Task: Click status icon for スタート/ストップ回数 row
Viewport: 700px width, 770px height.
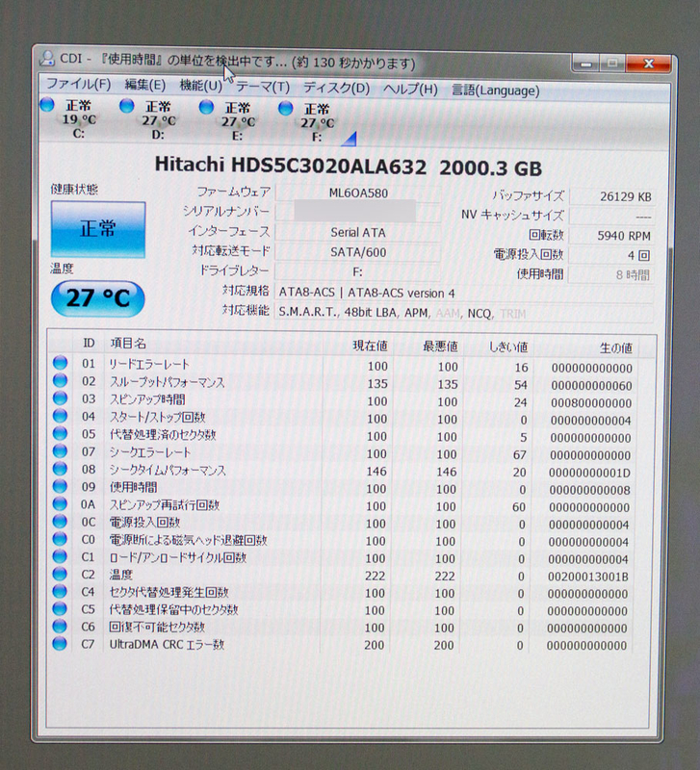Action: 60,416
